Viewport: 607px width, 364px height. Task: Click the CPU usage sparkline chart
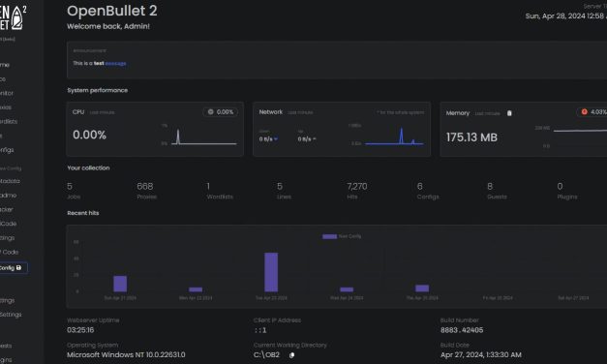[203, 136]
